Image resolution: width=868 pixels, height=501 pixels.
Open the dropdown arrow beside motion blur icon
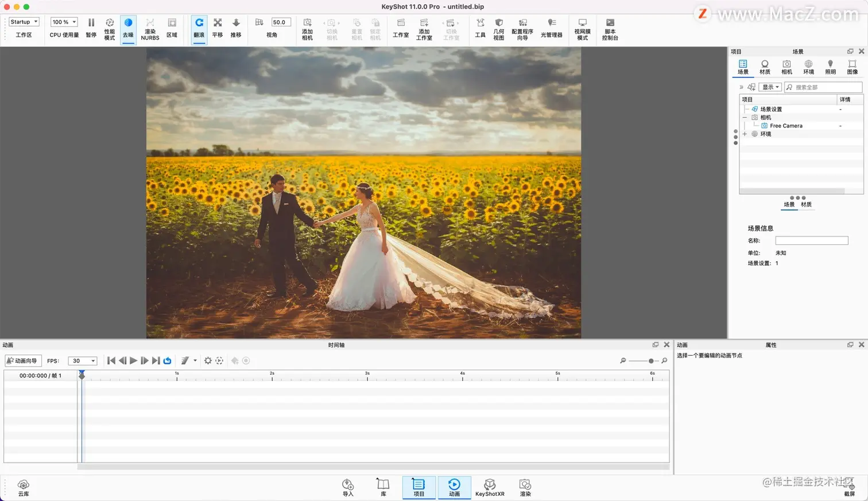click(195, 361)
